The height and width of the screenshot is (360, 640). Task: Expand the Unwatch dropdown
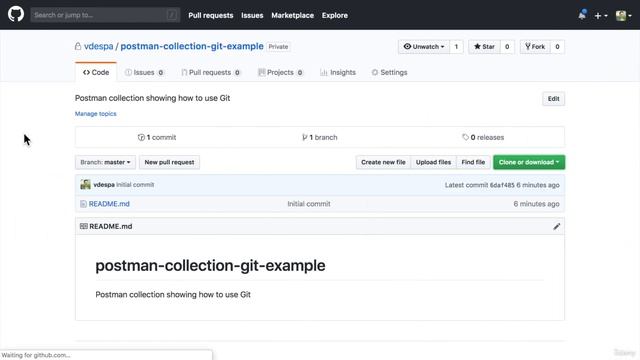pos(424,47)
